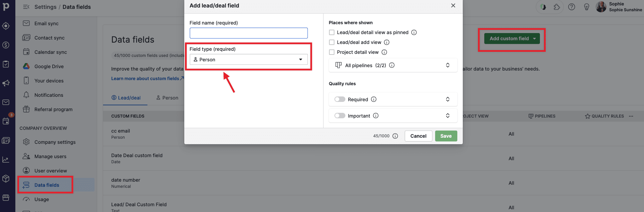The image size is (644, 212).
Task: Turn on the Important toggle
Action: pyautogui.click(x=340, y=116)
